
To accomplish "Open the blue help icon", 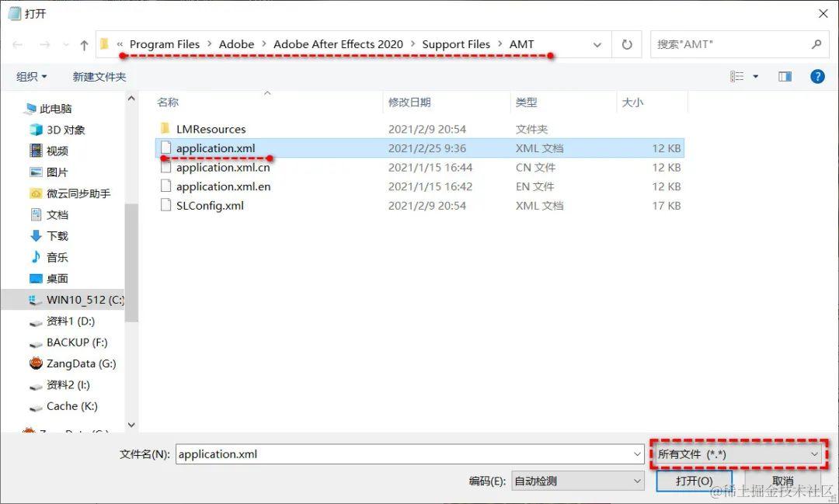I will 817,77.
